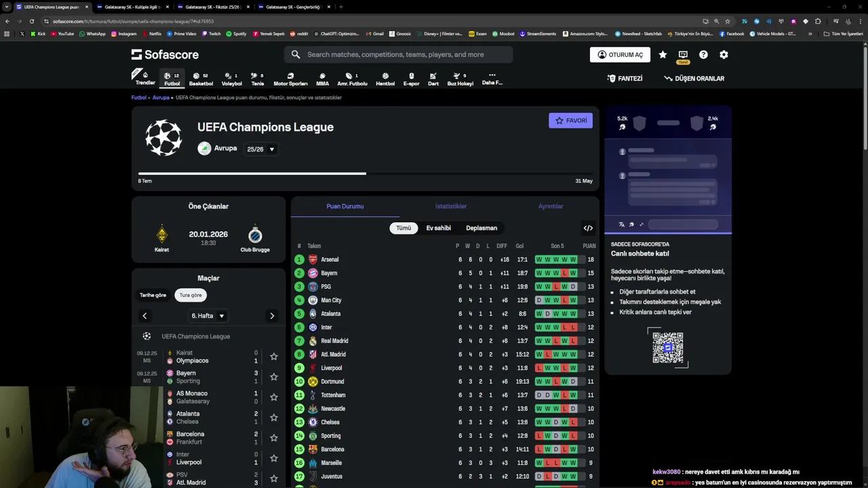Expand hidden bookmarks chevron in bookmarks bar
Image resolution: width=868 pixels, height=488 pixels.
pos(810,33)
